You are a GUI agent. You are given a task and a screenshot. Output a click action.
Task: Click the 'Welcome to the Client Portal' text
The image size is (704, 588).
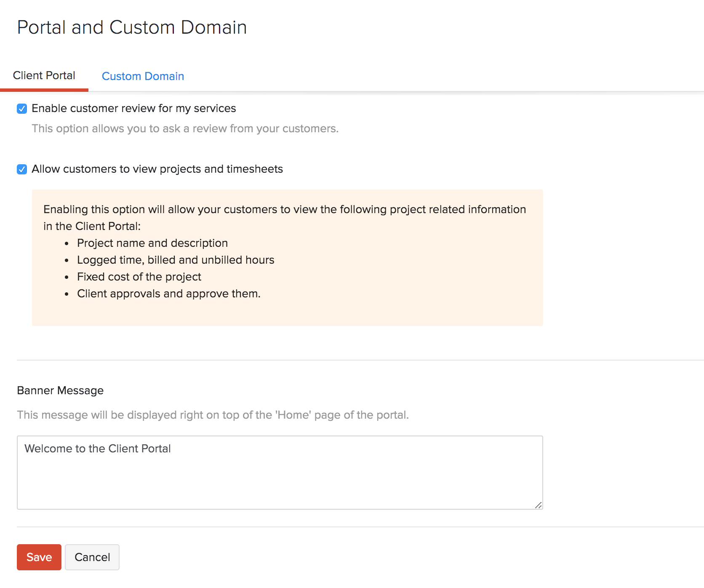click(x=98, y=449)
